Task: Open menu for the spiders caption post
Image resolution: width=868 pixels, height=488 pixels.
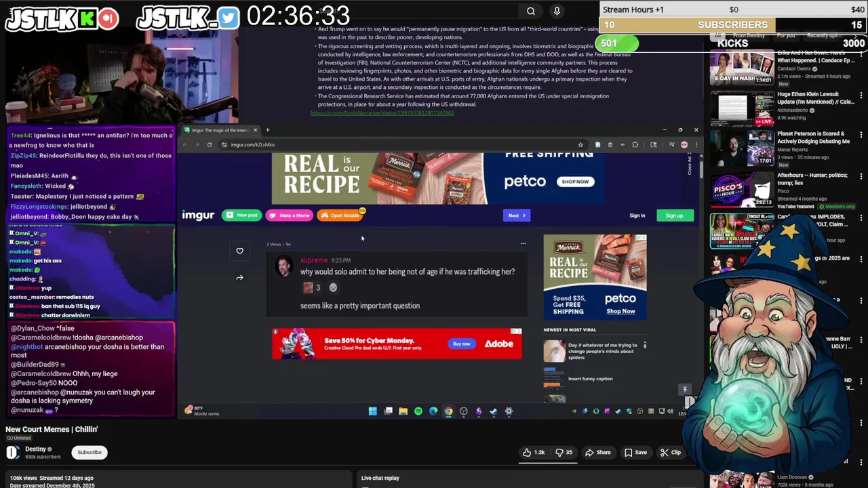Action: coord(645,346)
